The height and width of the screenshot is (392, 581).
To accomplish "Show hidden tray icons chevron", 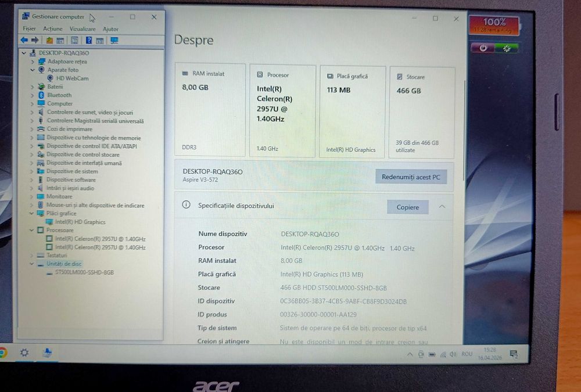I will [410, 354].
